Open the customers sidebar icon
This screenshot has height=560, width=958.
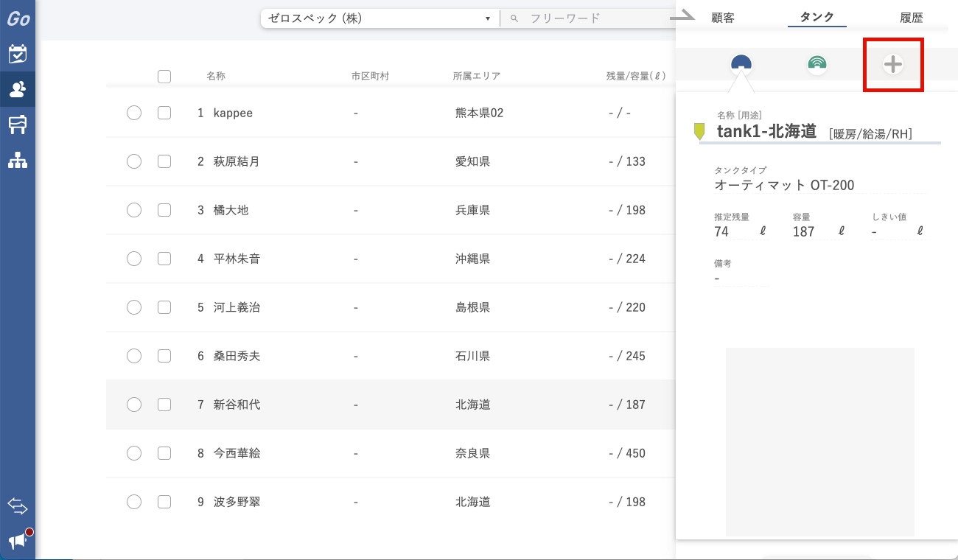tap(18, 89)
